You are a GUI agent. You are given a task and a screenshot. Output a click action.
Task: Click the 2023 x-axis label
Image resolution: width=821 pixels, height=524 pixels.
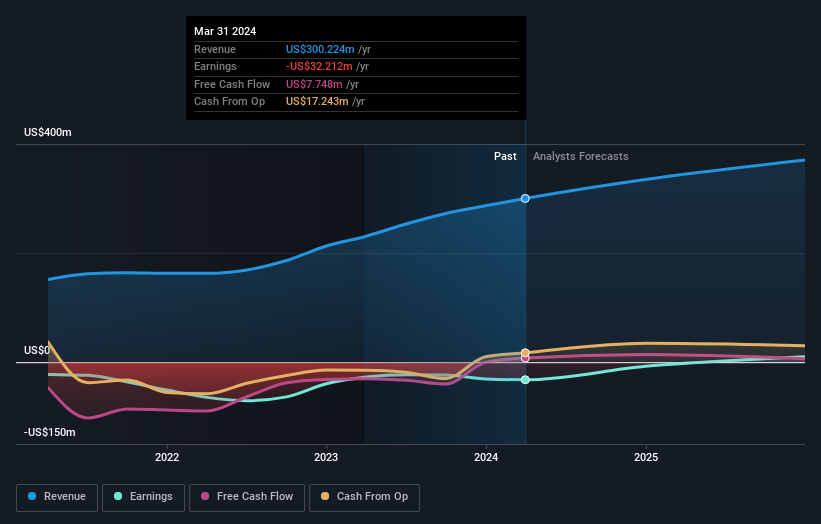[x=326, y=457]
